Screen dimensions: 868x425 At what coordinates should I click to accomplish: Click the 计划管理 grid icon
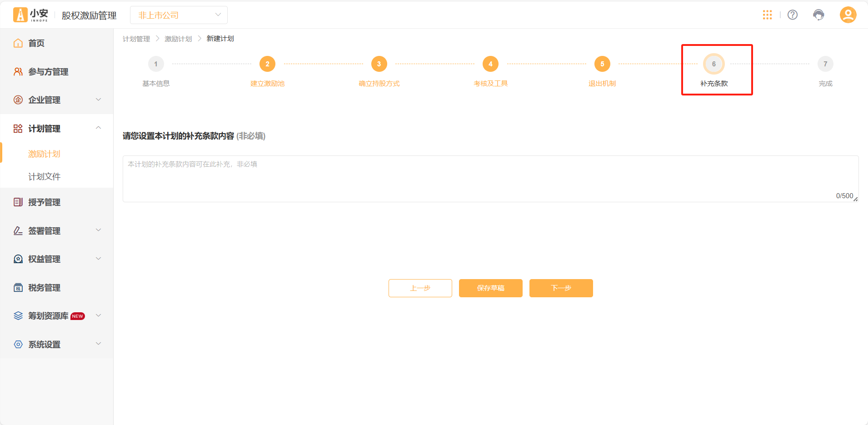(x=18, y=129)
